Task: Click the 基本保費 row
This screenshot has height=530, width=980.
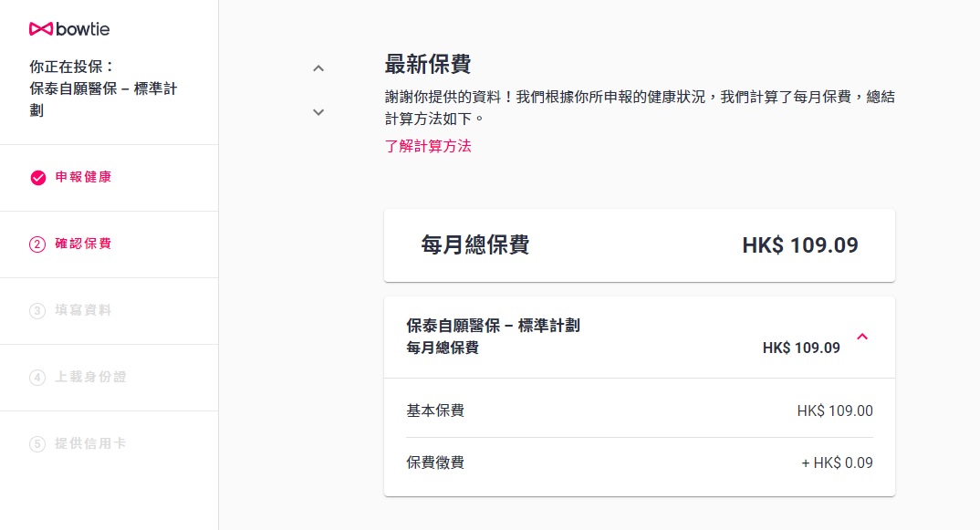Action: (639, 410)
